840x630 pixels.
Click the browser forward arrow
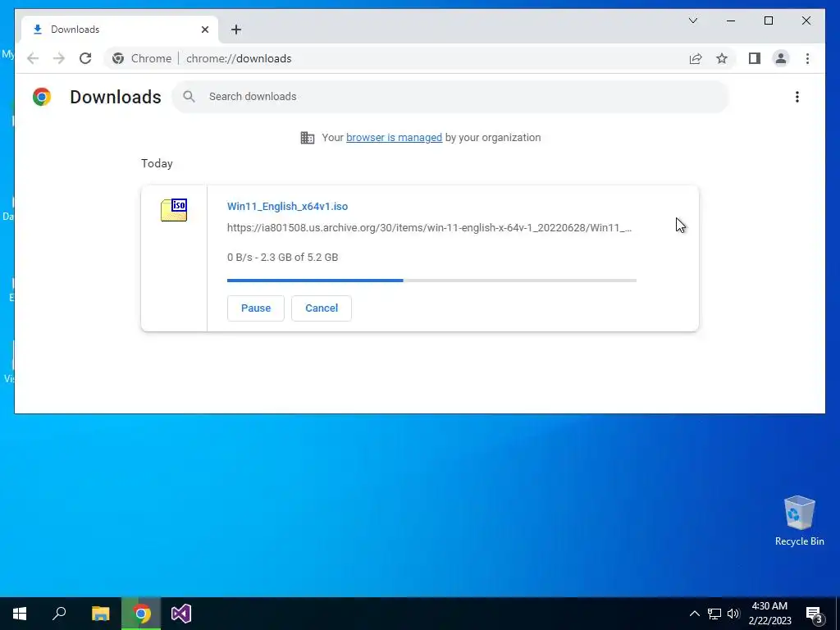point(59,58)
